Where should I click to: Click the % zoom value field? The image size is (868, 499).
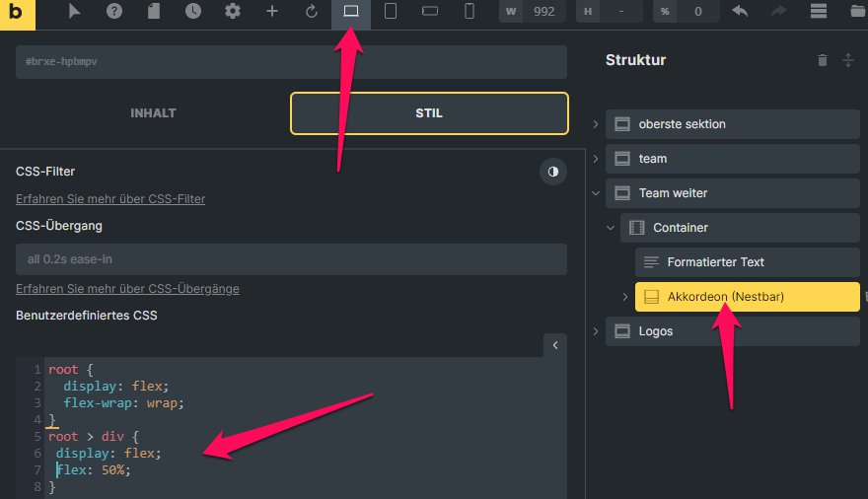pos(698,12)
